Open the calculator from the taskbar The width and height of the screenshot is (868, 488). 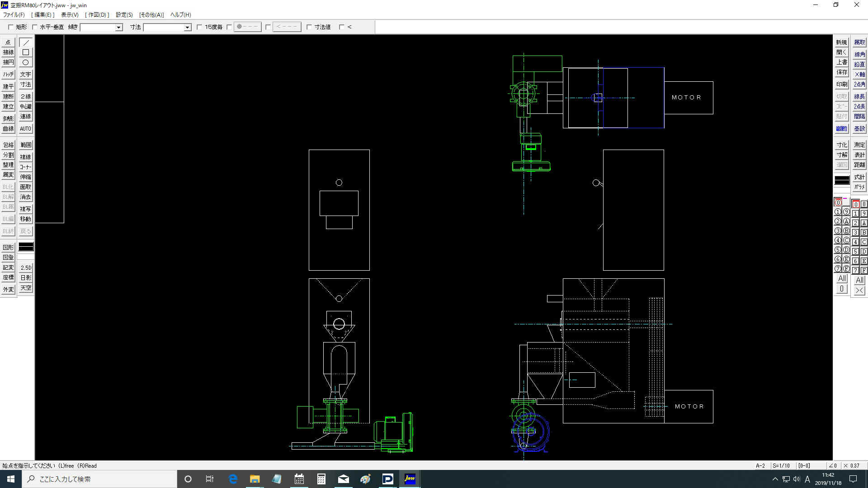(x=321, y=479)
